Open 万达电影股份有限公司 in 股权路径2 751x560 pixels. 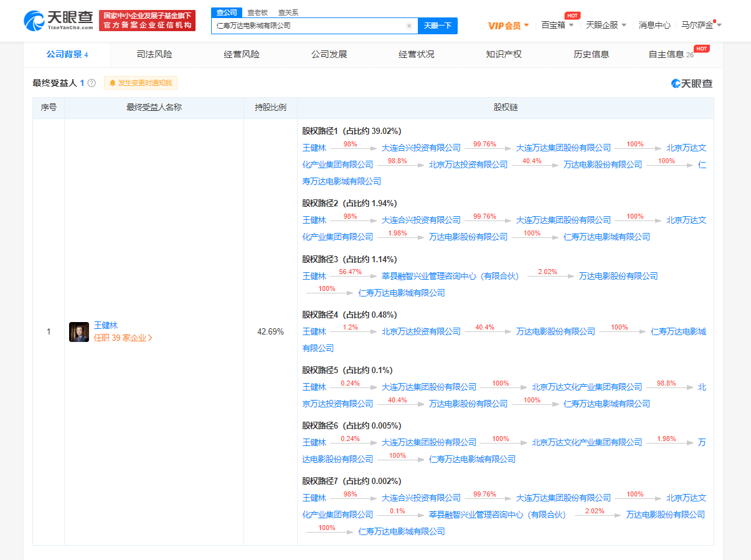pyautogui.click(x=468, y=237)
